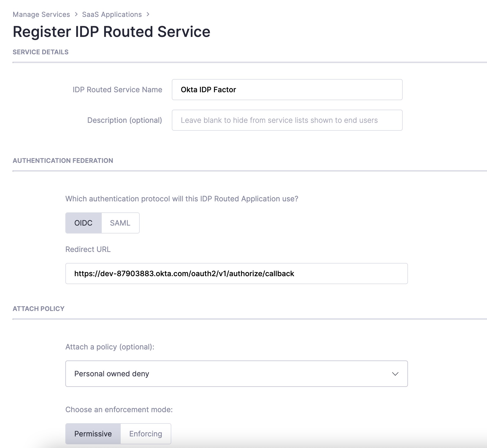The image size is (487, 448).
Task: Click the IDP Routed Service Name label
Action: 118,90
